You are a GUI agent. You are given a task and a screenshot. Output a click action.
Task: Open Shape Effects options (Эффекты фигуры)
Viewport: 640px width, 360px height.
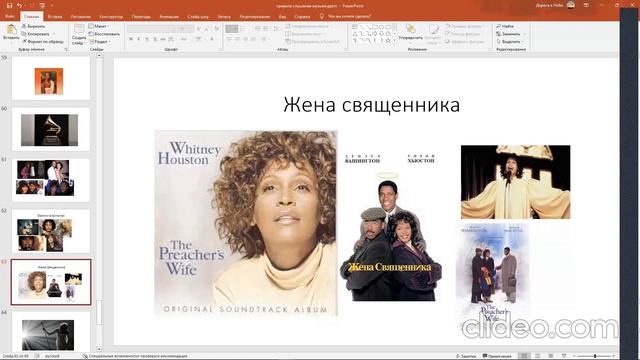click(x=465, y=42)
